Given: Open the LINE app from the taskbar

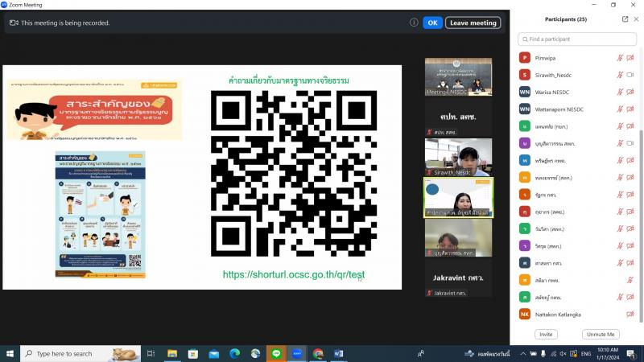Looking at the screenshot, I should (276, 353).
